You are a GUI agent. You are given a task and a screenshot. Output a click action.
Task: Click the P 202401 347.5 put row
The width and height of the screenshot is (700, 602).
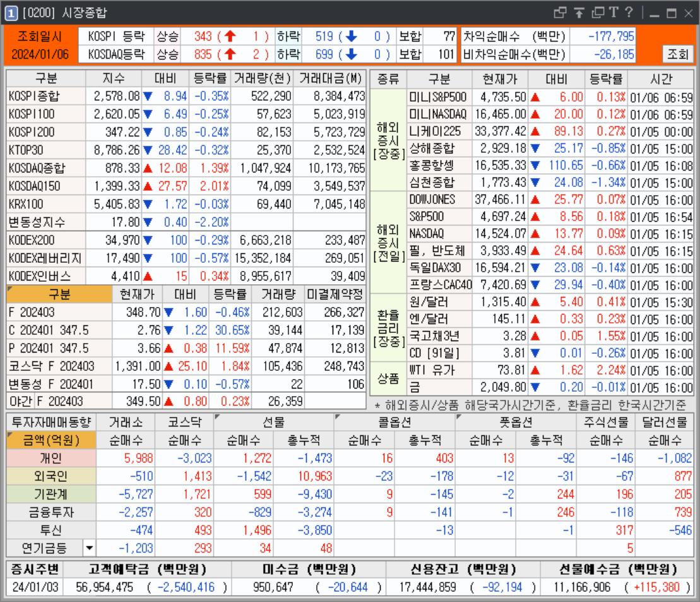(x=187, y=348)
